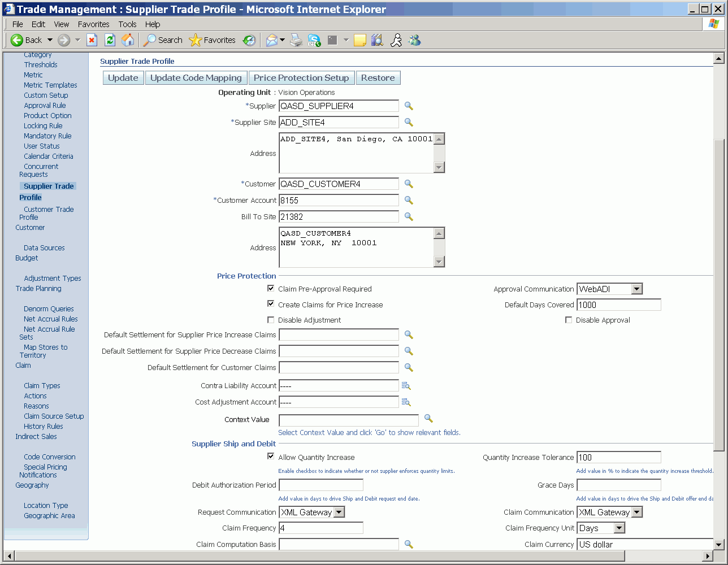Refresh the page with the green arrows icon
The height and width of the screenshot is (565, 728).
point(110,40)
